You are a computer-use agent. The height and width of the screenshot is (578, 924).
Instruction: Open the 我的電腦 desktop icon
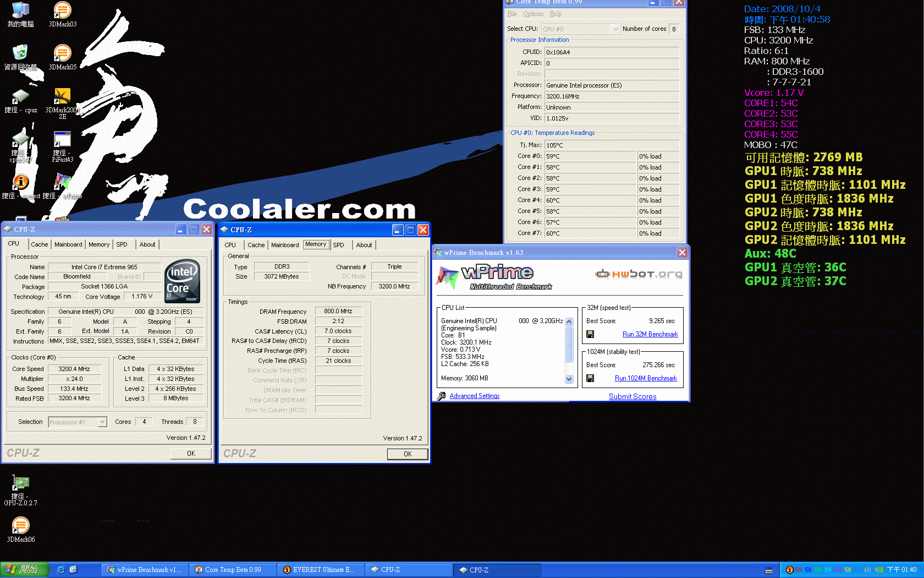(20, 14)
